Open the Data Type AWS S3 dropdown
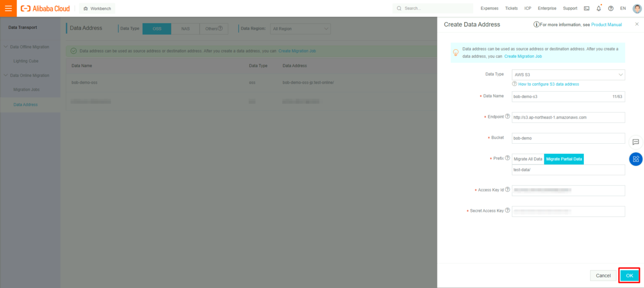This screenshot has width=644, height=288. click(x=568, y=75)
